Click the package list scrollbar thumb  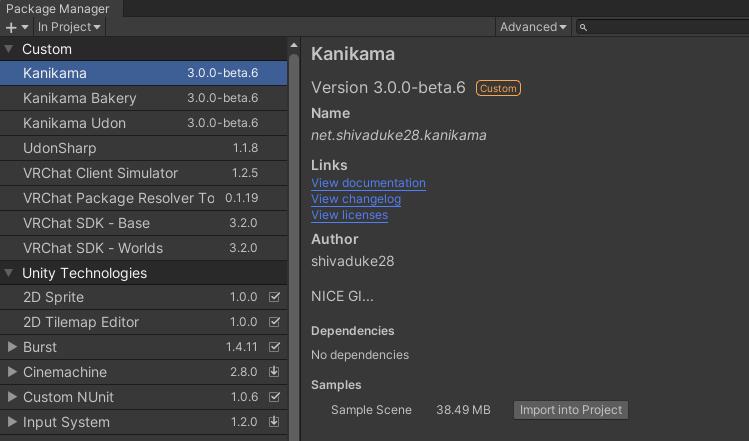294,247
